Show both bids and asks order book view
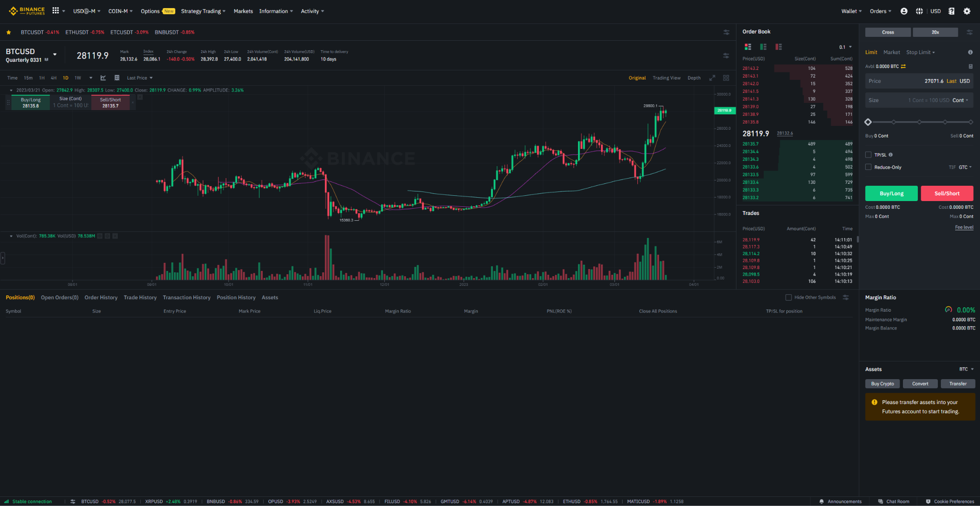Image resolution: width=980 pixels, height=506 pixels. click(748, 46)
